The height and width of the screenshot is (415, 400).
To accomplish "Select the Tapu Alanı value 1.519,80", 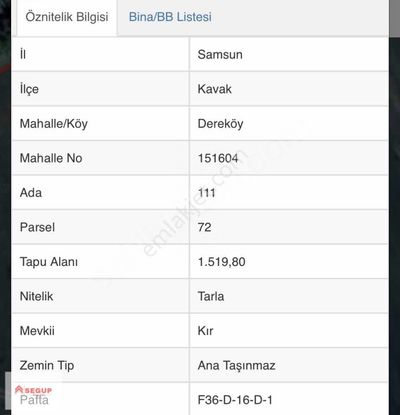I will [x=221, y=262].
